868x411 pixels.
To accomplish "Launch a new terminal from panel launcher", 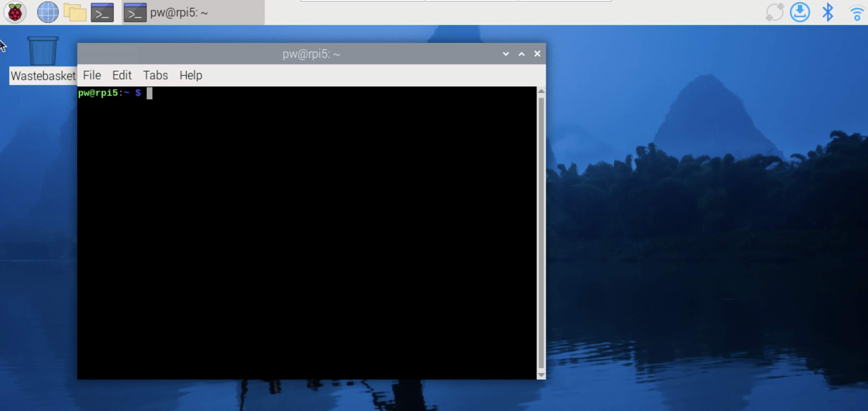I will pyautogui.click(x=102, y=13).
